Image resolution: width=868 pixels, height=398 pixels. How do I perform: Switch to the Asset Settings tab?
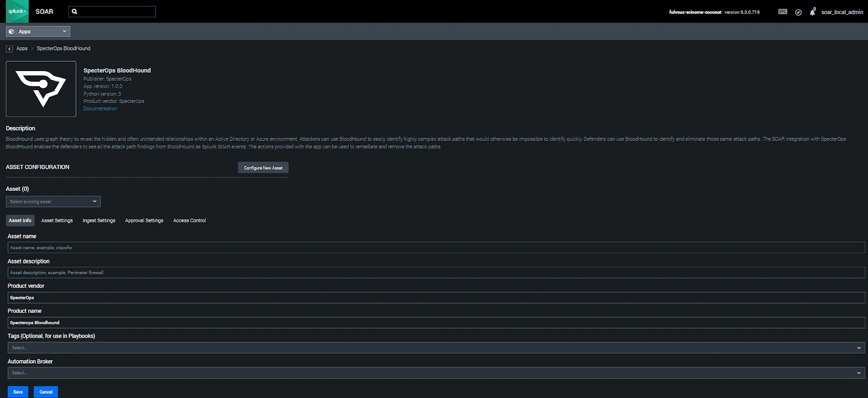coord(57,221)
